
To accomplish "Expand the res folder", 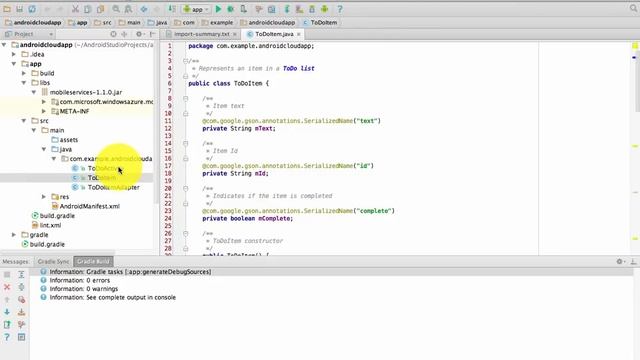I will (44, 197).
